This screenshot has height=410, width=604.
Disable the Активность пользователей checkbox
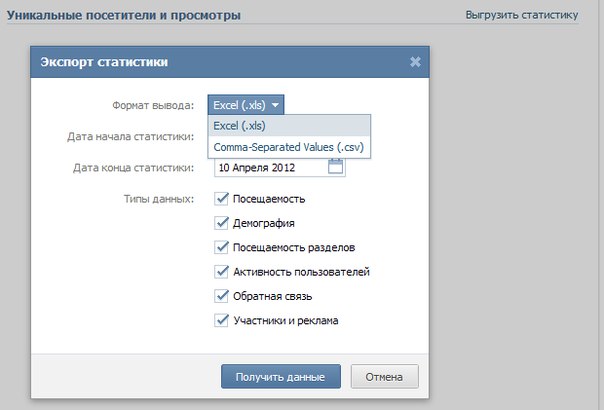coord(221,272)
